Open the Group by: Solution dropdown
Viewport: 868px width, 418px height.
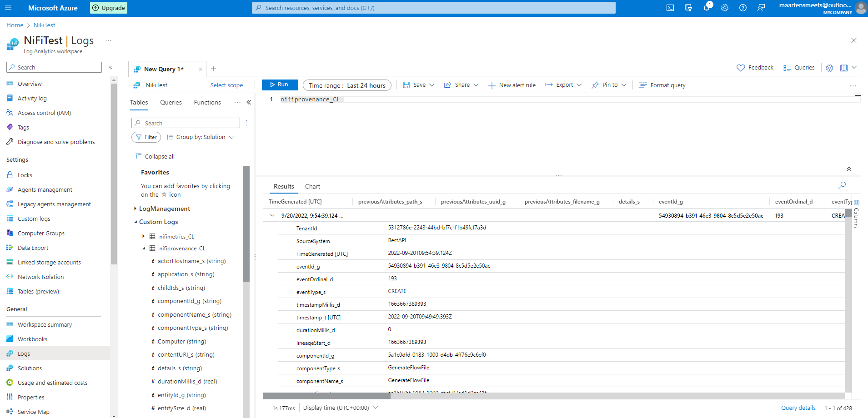point(201,137)
